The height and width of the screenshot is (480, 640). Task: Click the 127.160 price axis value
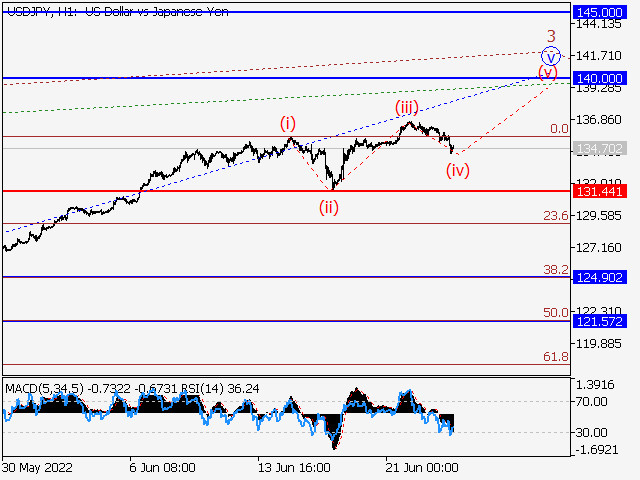[x=598, y=247]
